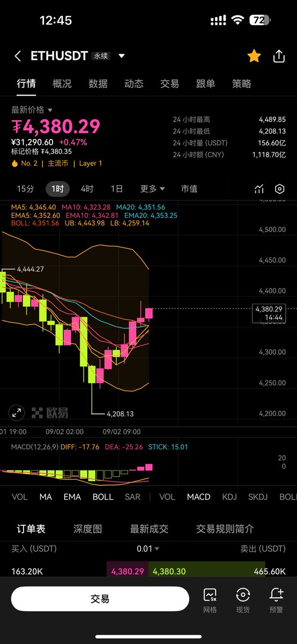Go back using the left arrow

click(18, 56)
